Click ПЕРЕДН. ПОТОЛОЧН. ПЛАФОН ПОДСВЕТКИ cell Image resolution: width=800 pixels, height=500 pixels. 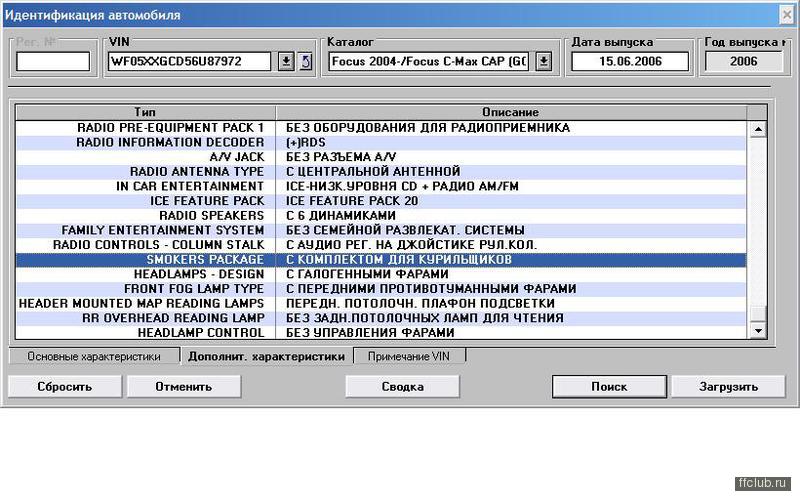(511, 304)
